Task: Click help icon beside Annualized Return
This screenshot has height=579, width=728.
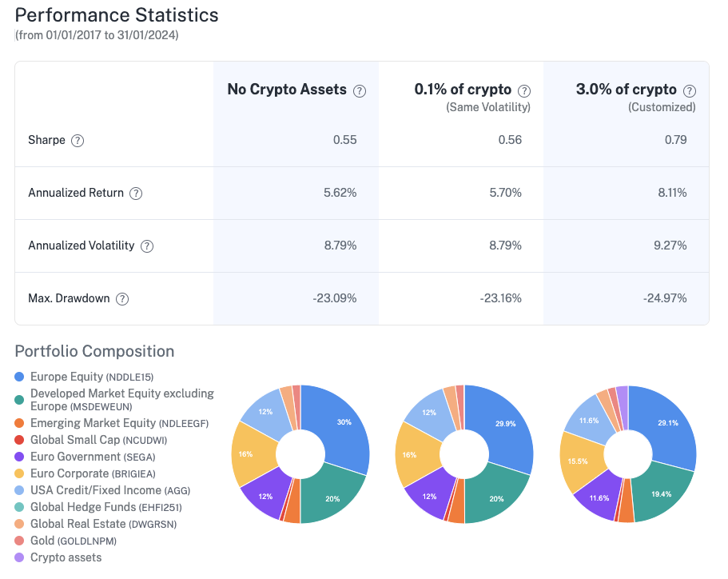Action: pos(136,194)
